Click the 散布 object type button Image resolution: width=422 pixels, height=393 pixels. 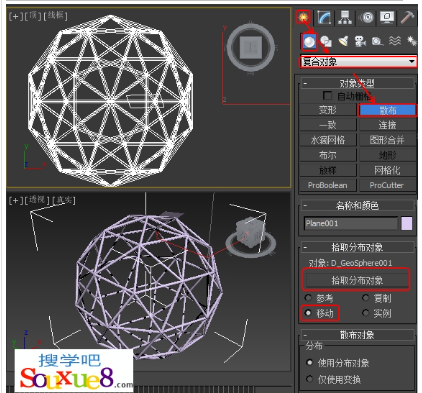387,110
